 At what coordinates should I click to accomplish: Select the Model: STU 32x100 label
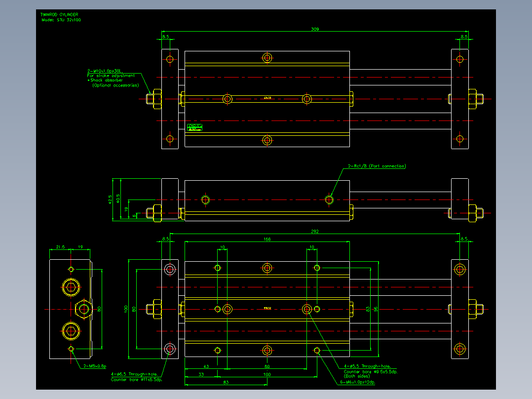coord(61,20)
